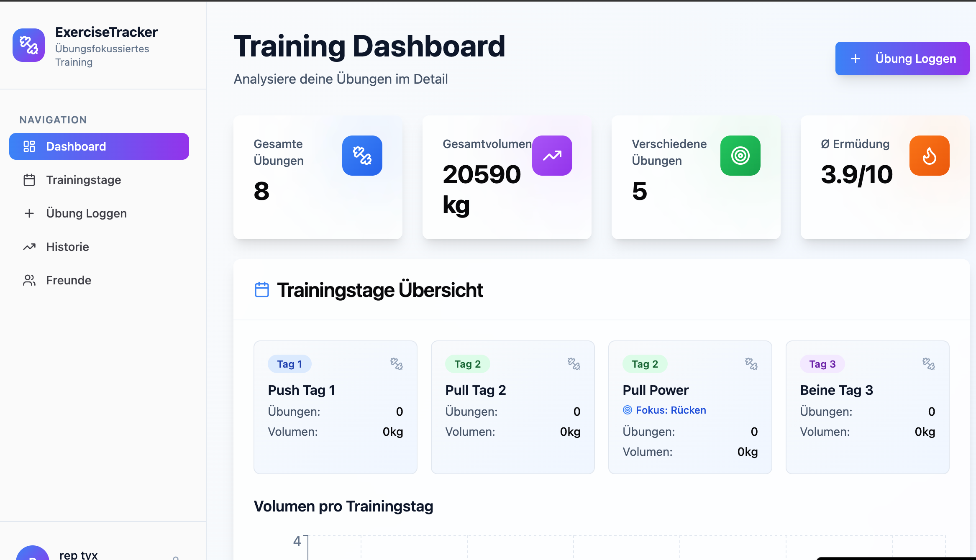Click the dumbbell icon on Push Tag 1 card
Image resolution: width=976 pixels, height=560 pixels.
click(397, 364)
